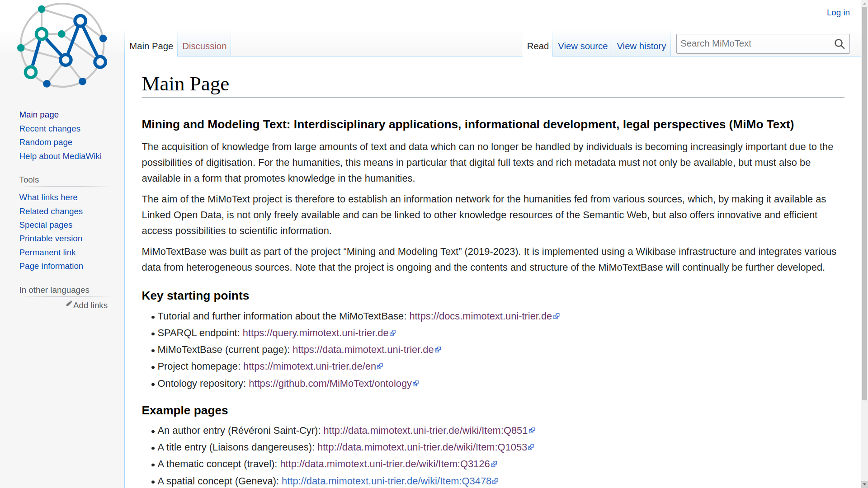Open the View history tab
Viewport: 868px width, 488px height.
tap(641, 46)
